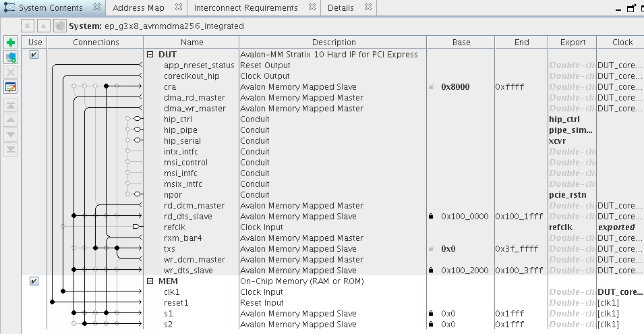Collapse the DUT component tree
This screenshot has width=644, height=334.
(x=150, y=55)
